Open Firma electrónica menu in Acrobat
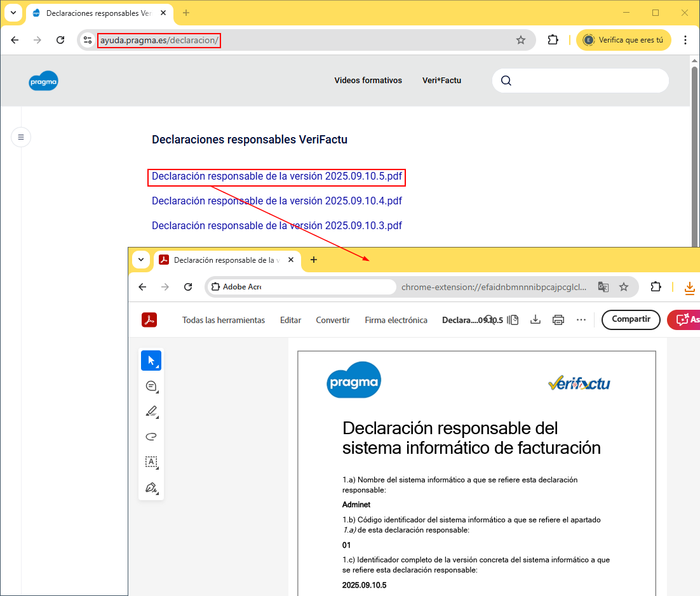The height and width of the screenshot is (596, 700). pos(396,321)
